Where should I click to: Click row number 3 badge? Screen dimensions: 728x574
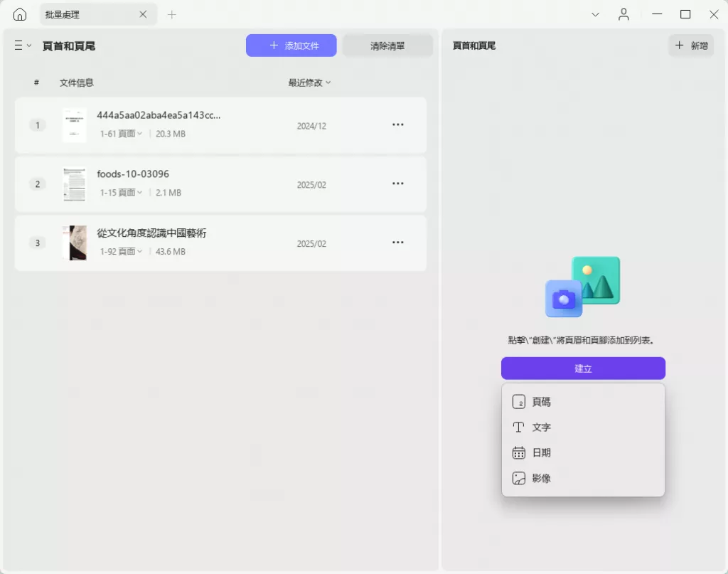pos(38,243)
